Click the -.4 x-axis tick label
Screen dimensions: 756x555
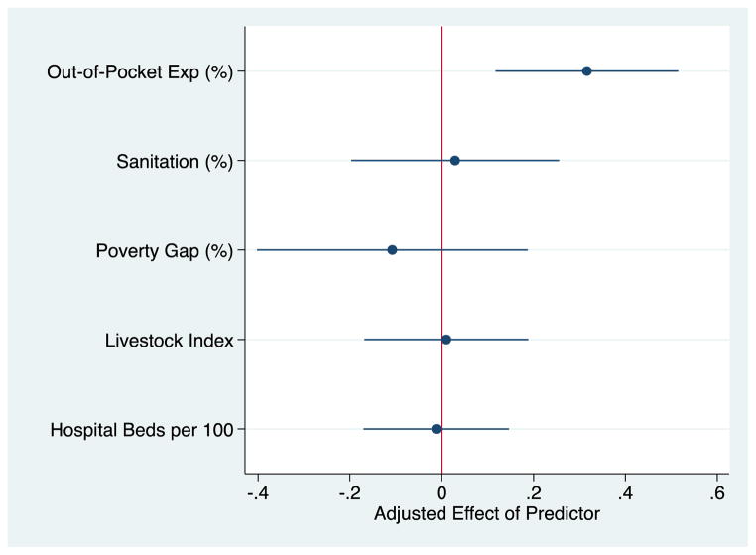click(256, 492)
